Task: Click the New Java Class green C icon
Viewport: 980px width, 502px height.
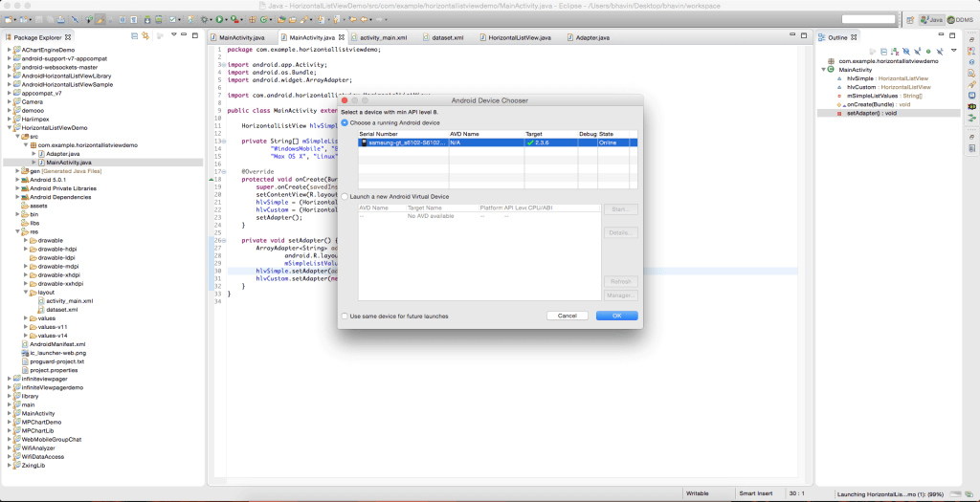Action: [263, 20]
